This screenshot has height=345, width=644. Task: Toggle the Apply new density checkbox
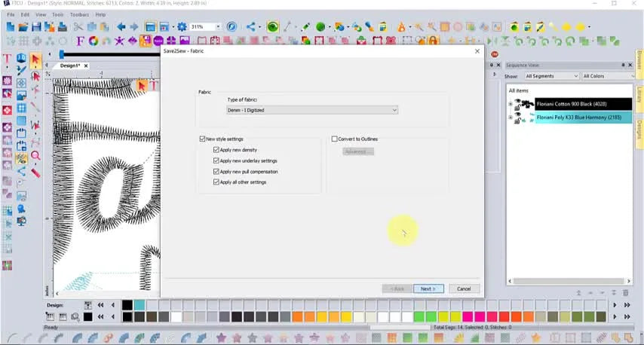(216, 150)
